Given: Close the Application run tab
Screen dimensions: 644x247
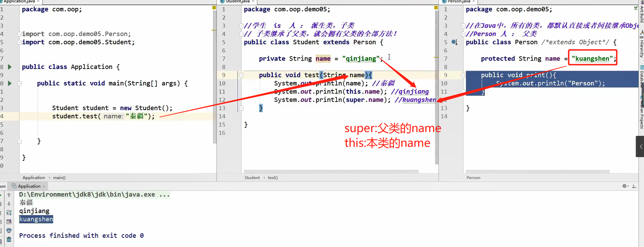Looking at the screenshot, I should point(44,186).
